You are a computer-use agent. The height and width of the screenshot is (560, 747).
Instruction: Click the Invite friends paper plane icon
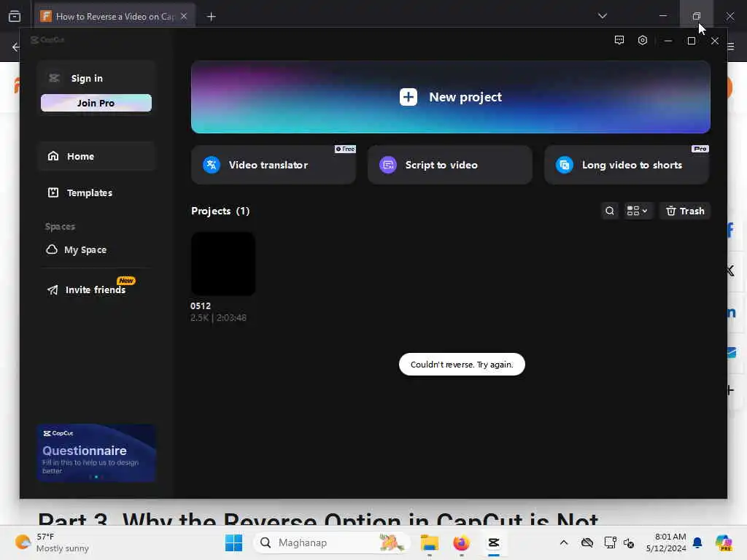coord(53,289)
